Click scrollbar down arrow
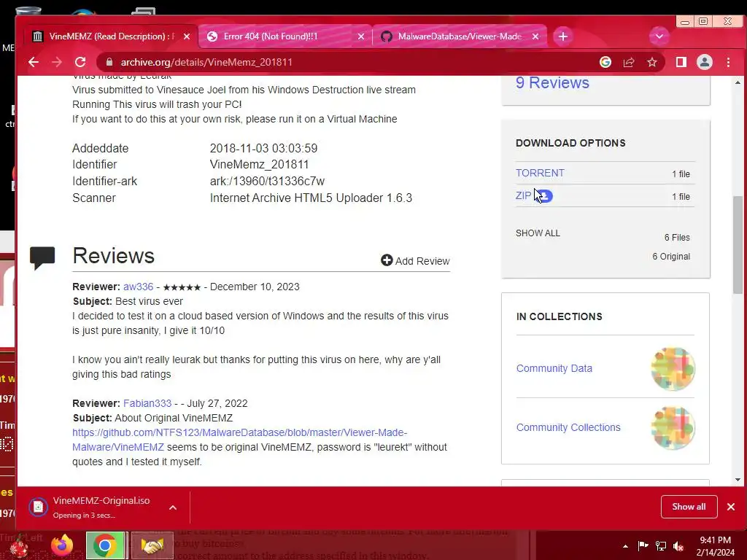747x560 pixels. (738, 480)
